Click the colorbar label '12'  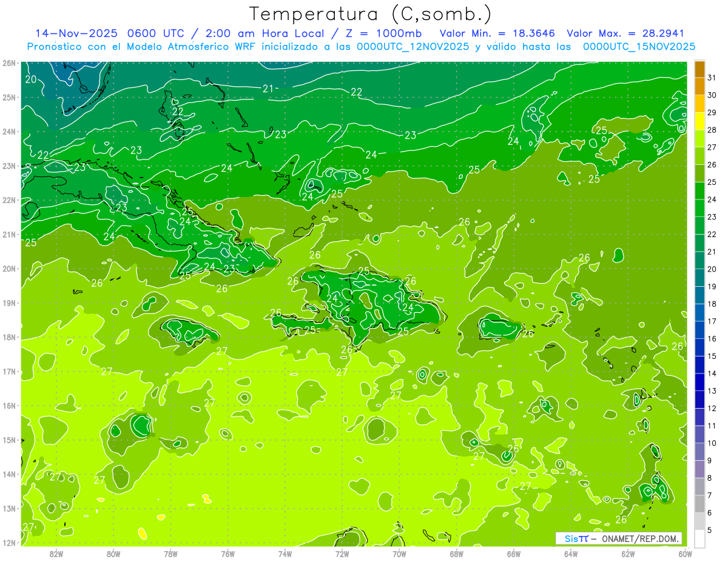(x=712, y=408)
